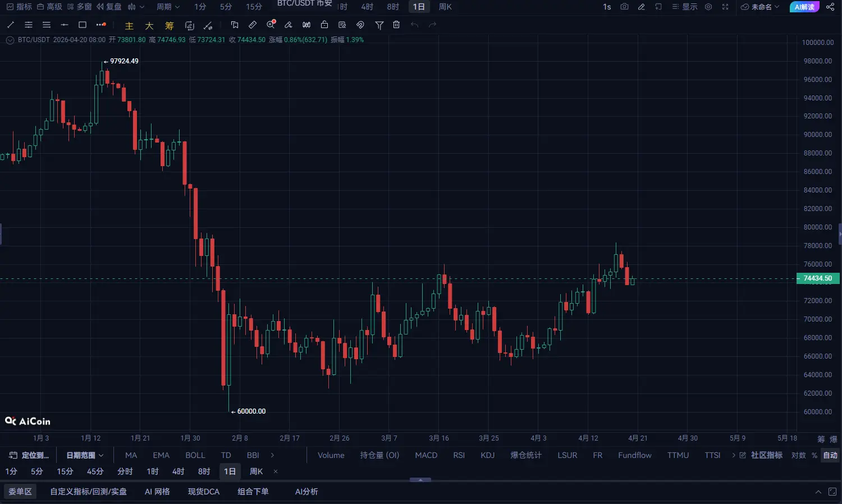This screenshot has width=842, height=504.
Task: Click the add-note icon near camera
Action: pos(658,7)
